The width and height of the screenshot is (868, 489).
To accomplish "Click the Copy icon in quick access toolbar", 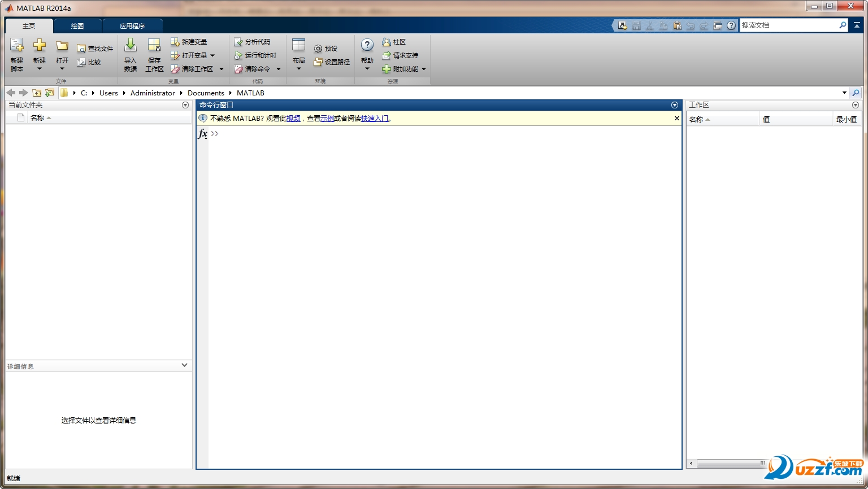I will (663, 25).
